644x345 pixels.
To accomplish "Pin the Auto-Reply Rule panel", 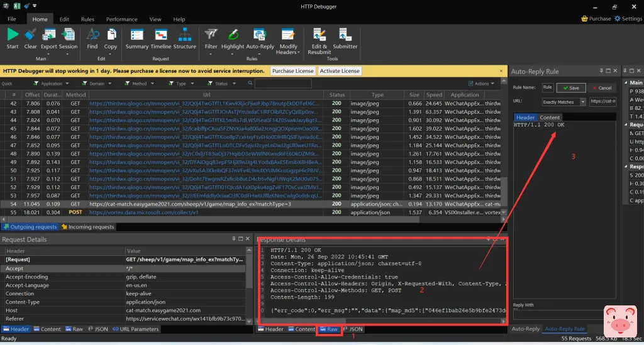I will (601, 72).
